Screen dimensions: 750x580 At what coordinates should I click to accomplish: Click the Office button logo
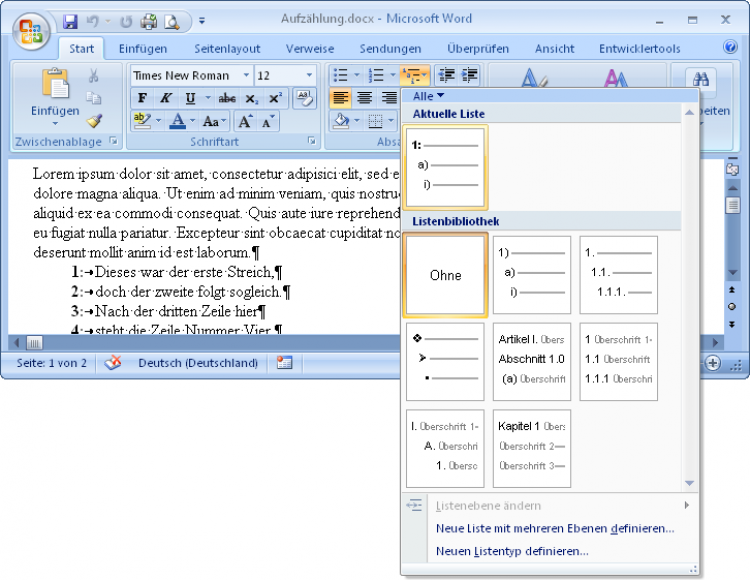click(x=32, y=31)
